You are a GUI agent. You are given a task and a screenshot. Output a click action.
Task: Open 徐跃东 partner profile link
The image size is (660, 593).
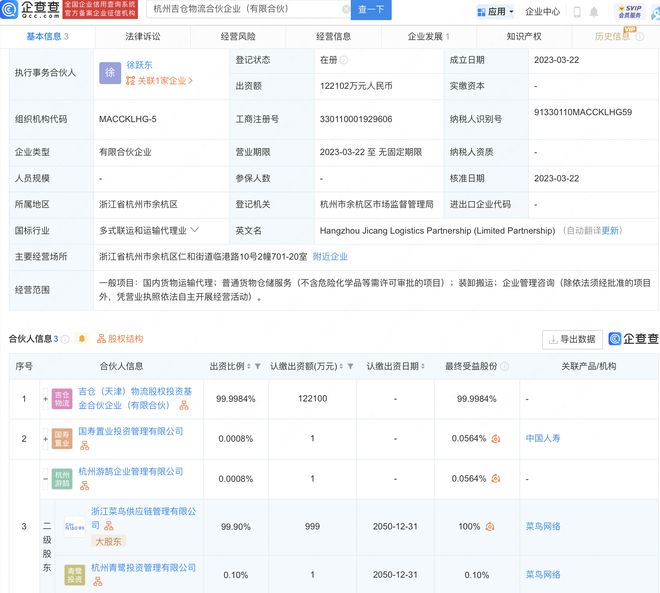[139, 65]
